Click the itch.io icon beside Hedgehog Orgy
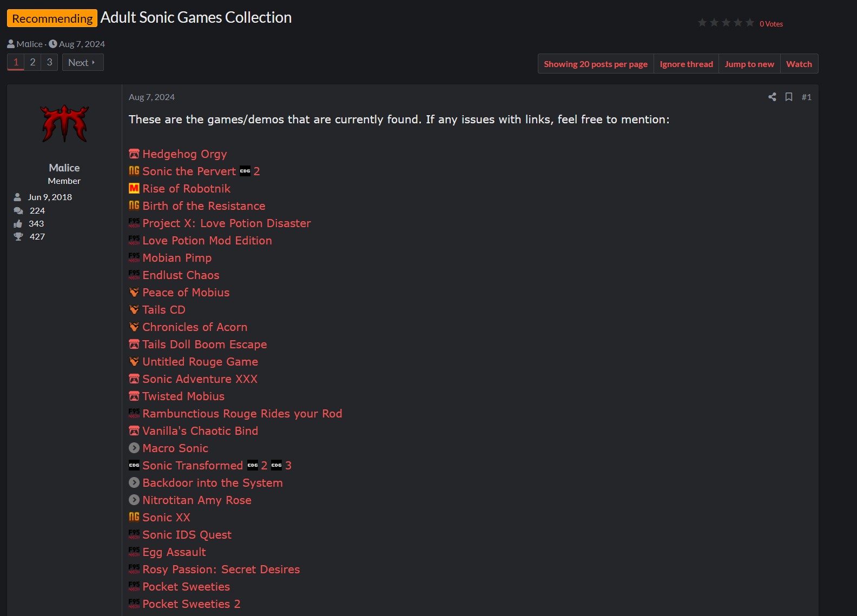 point(134,154)
